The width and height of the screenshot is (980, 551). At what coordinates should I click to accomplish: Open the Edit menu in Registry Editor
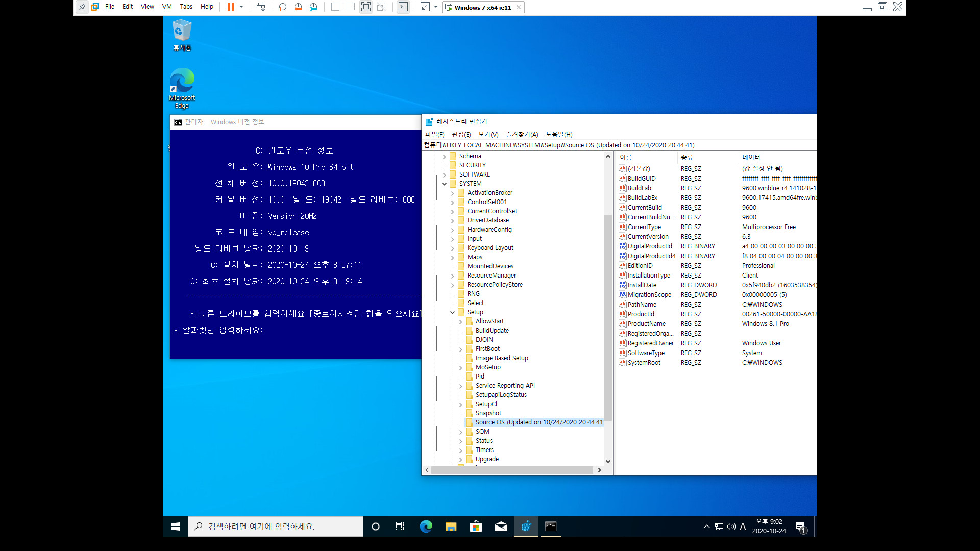pyautogui.click(x=460, y=134)
